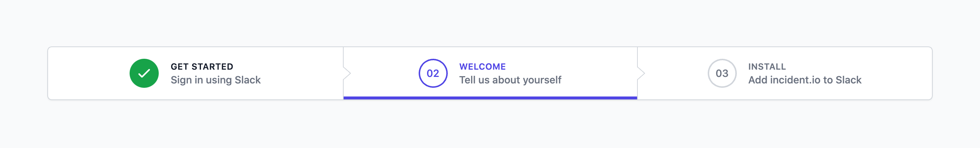Select the WELCOME step heading
The height and width of the screenshot is (148, 980).
click(482, 67)
